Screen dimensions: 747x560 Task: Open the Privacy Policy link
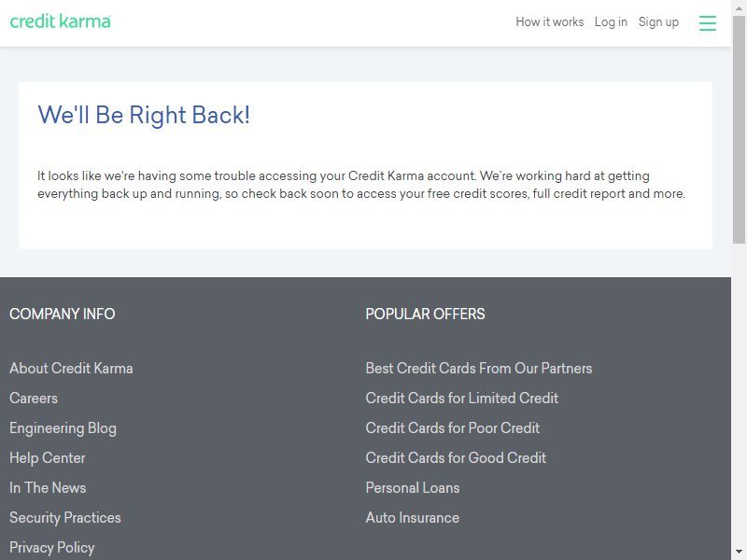52,548
